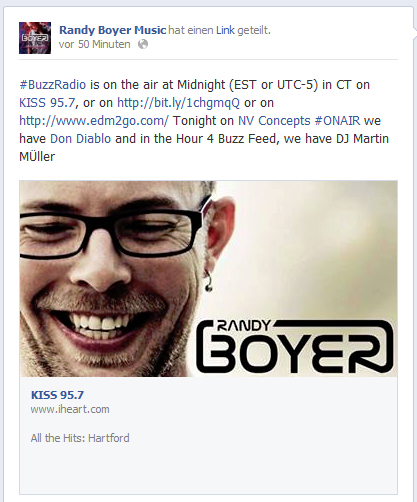This screenshot has height=502, width=417.
Task: Open the bit.ly/1chgmqQ short link
Action: pos(178,103)
